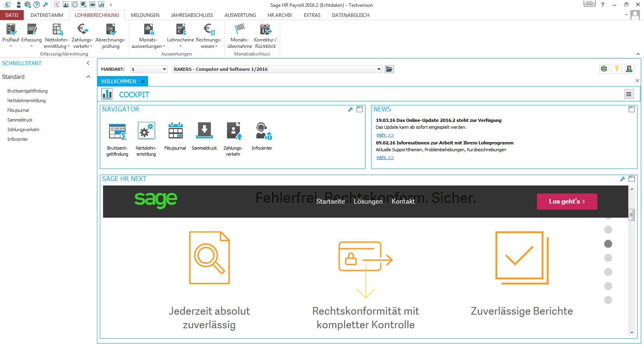Collapse the Standard section in the sidebar

[88, 77]
